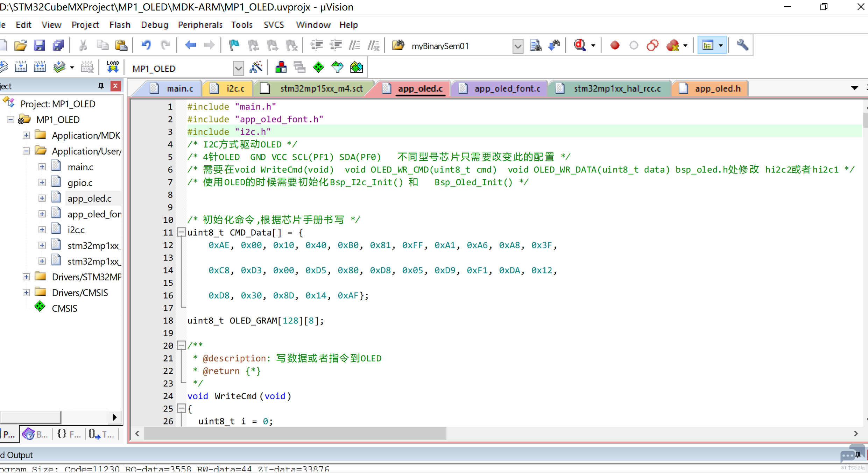Select the CMSIS component item

click(x=64, y=308)
